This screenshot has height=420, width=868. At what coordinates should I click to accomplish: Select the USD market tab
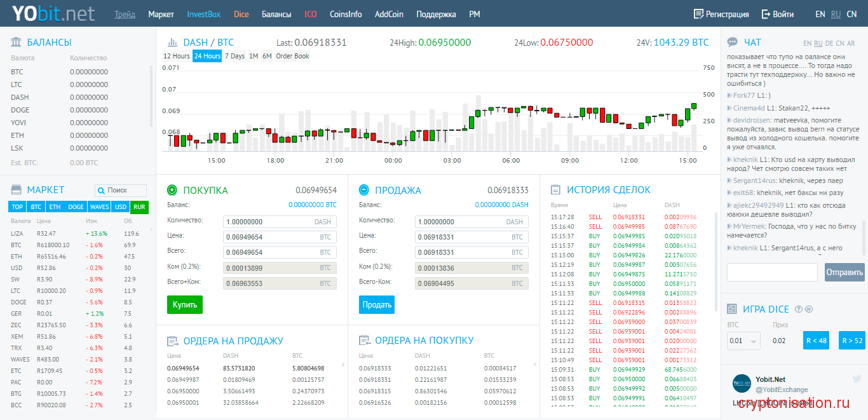(120, 207)
